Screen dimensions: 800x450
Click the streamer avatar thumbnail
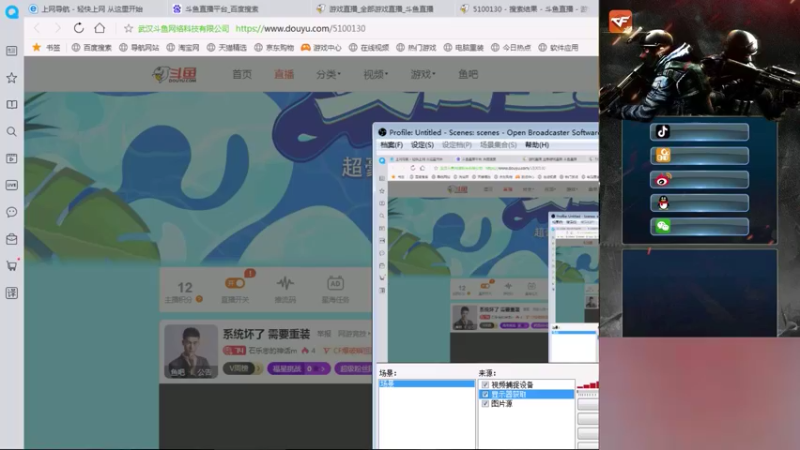coord(191,351)
